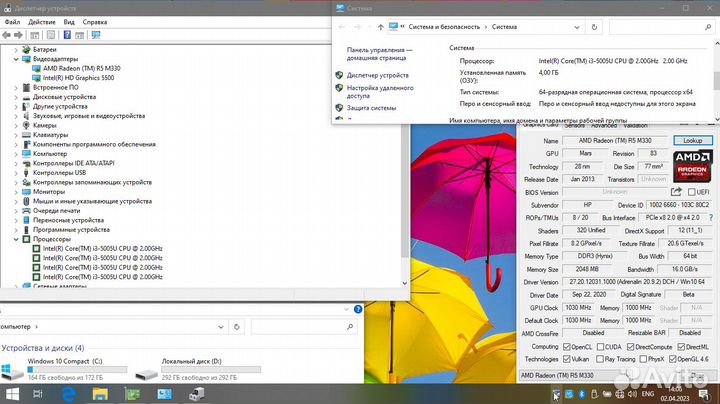The width and height of the screenshot is (720, 404).
Task: Click Bus Interface question mark icon
Action: (x=711, y=218)
